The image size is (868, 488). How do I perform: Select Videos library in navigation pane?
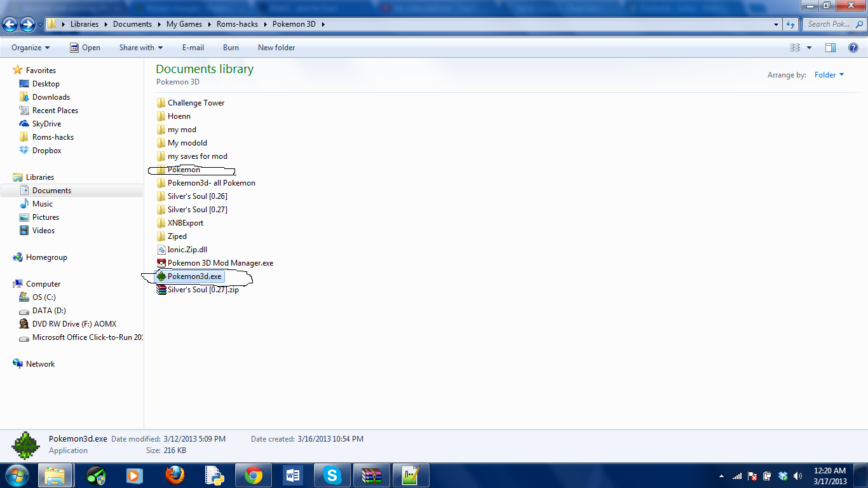point(37,231)
